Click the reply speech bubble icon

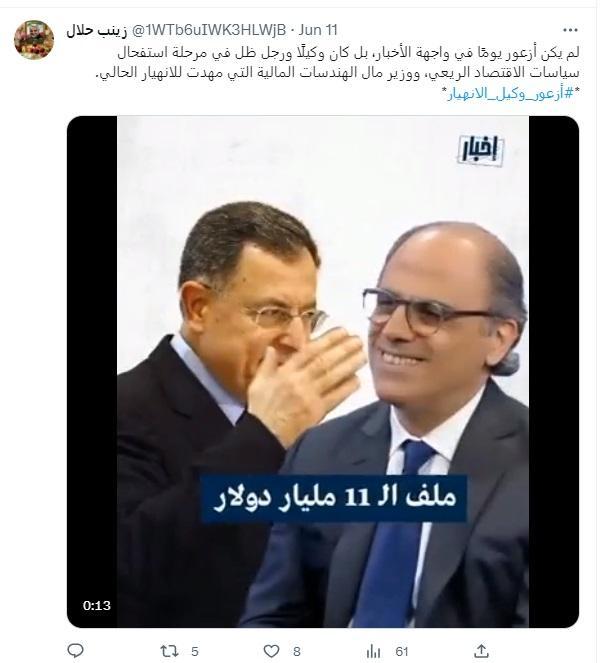click(x=75, y=650)
